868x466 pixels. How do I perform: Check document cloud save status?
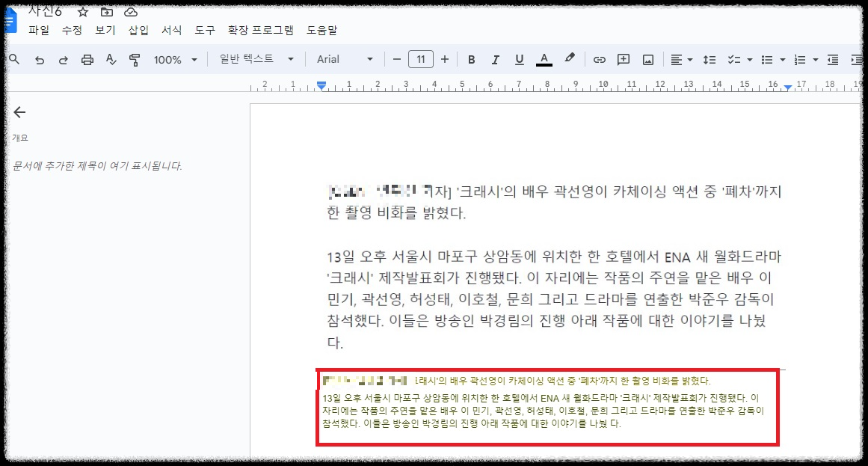pyautogui.click(x=130, y=11)
